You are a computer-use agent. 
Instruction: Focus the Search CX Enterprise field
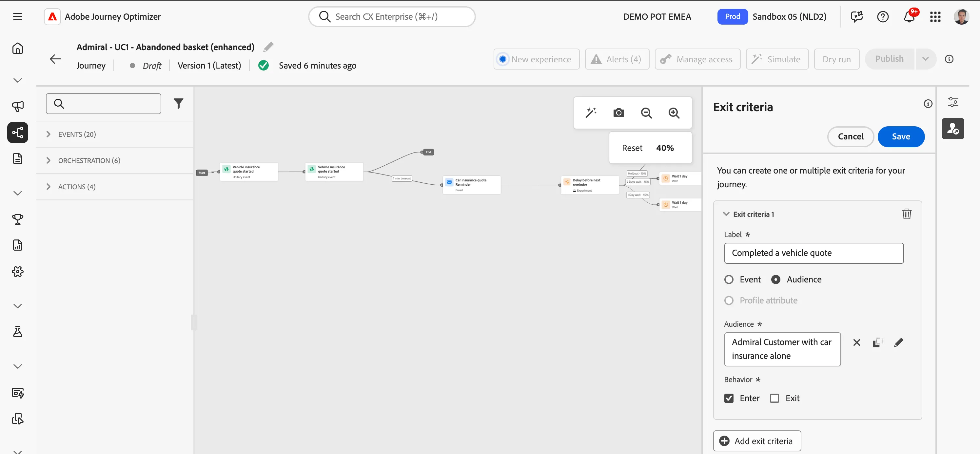pyautogui.click(x=391, y=17)
